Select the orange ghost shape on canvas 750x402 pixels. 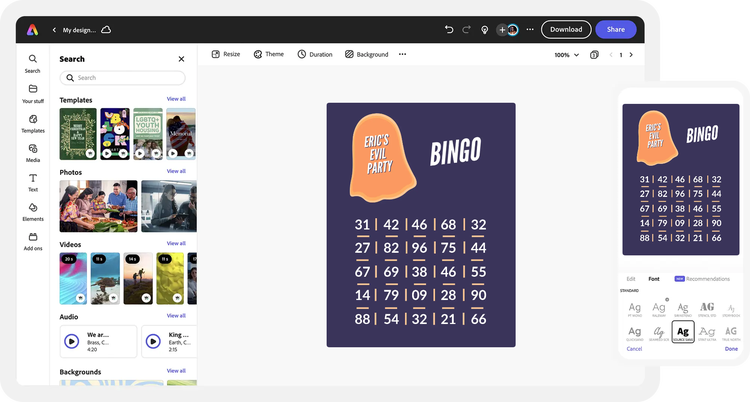coord(382,158)
